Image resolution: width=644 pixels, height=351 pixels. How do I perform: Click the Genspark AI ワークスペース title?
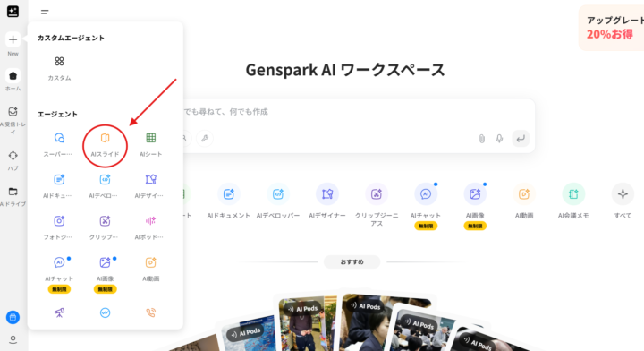(345, 70)
